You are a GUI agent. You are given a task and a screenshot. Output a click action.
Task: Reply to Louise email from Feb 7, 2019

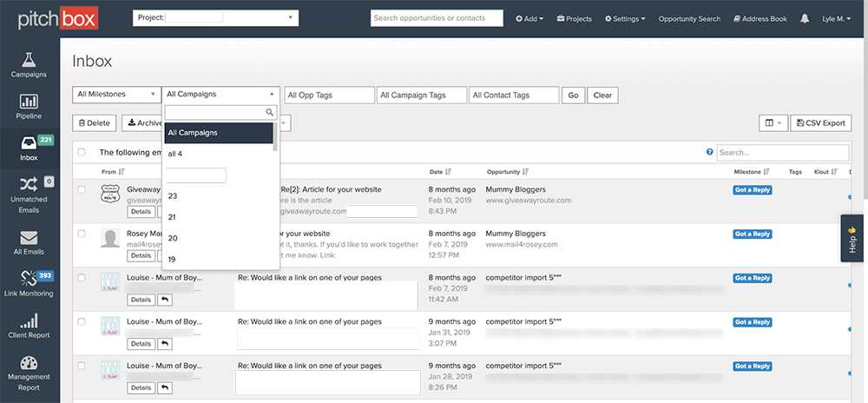pyautogui.click(x=164, y=300)
